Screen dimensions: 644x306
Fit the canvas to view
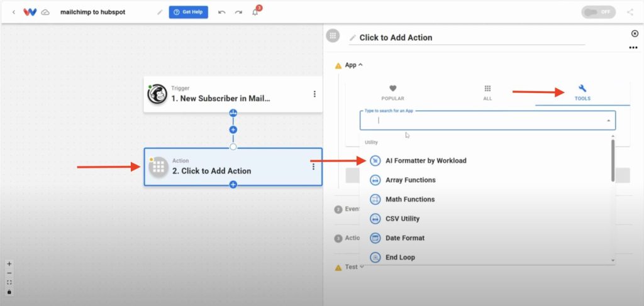[x=9, y=282]
